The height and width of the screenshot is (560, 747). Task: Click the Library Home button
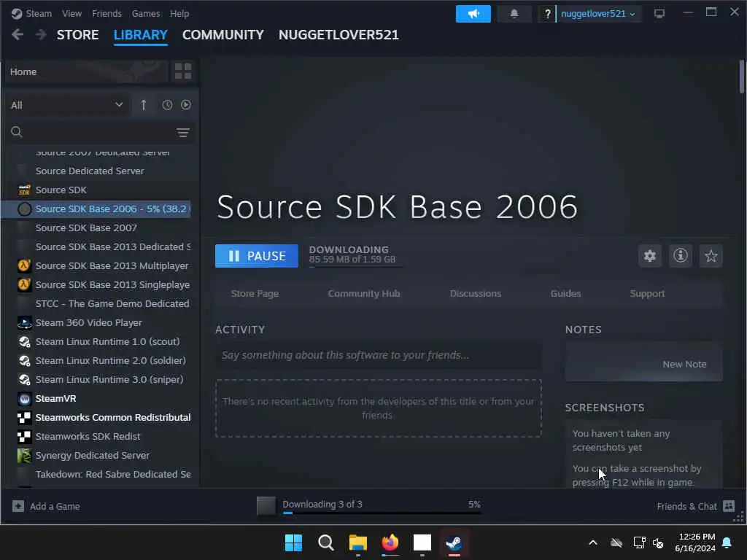click(88, 71)
